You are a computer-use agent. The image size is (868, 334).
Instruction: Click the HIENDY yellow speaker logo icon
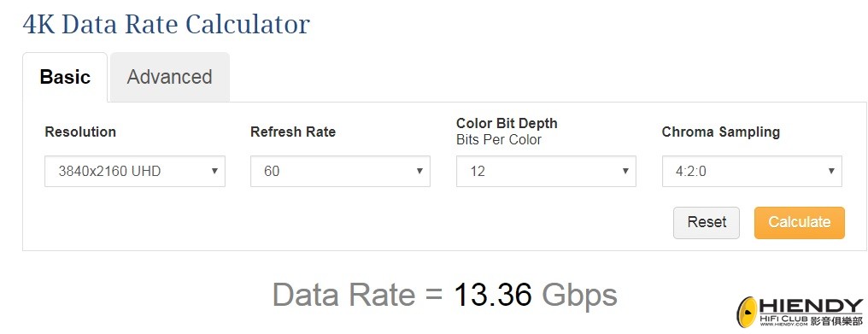(x=748, y=312)
